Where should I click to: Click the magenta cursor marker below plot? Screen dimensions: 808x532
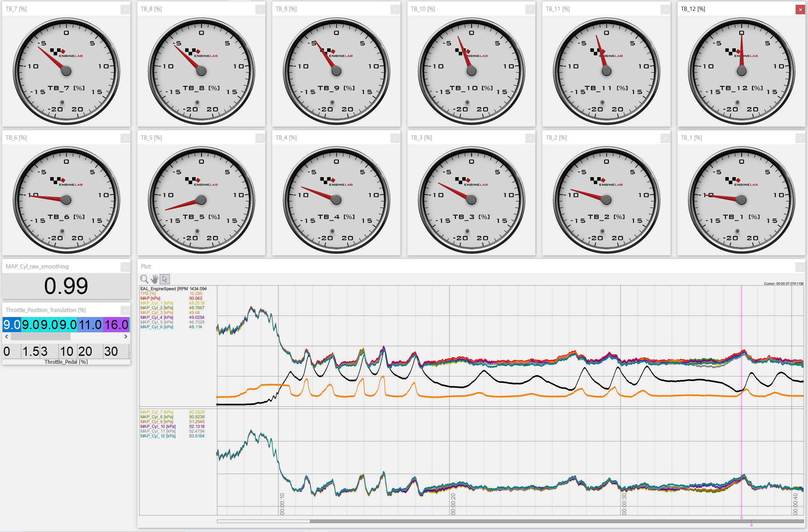(x=742, y=518)
